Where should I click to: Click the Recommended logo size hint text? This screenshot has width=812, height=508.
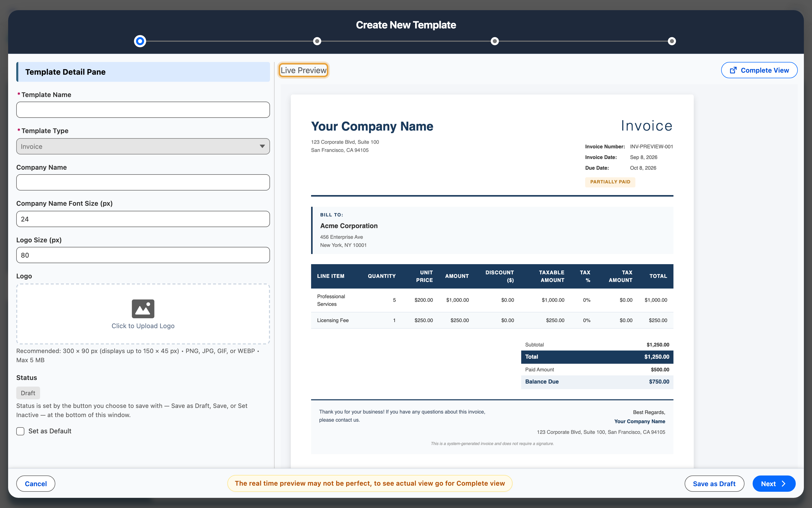(x=138, y=355)
